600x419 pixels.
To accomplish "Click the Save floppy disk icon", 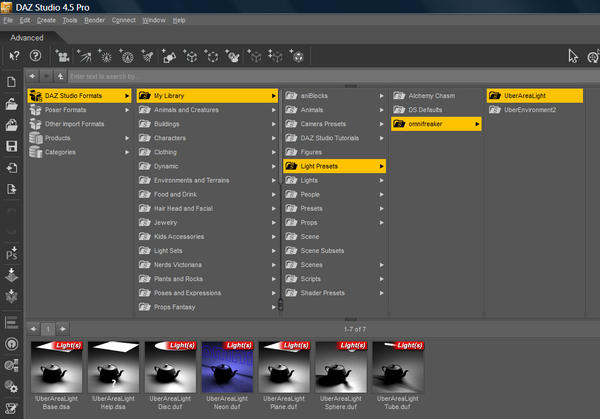I will [11, 146].
